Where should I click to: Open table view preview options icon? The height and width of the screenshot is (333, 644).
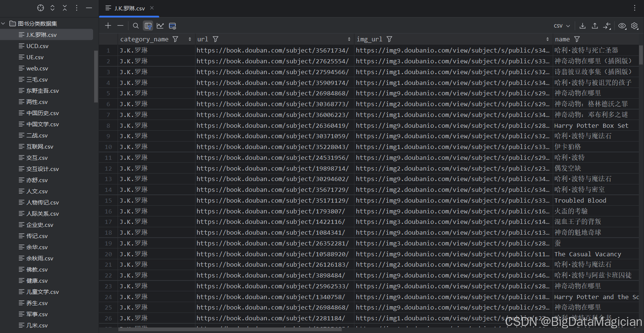(172, 26)
